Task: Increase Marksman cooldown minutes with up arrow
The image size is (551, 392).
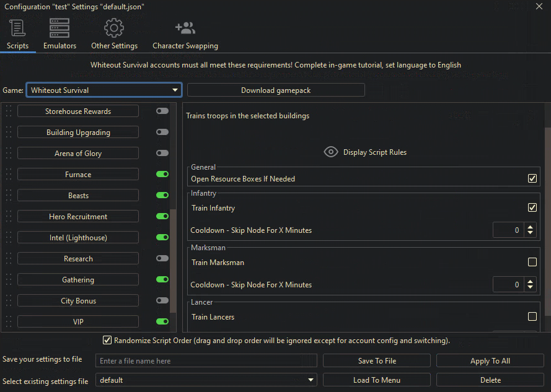Action: (x=530, y=281)
